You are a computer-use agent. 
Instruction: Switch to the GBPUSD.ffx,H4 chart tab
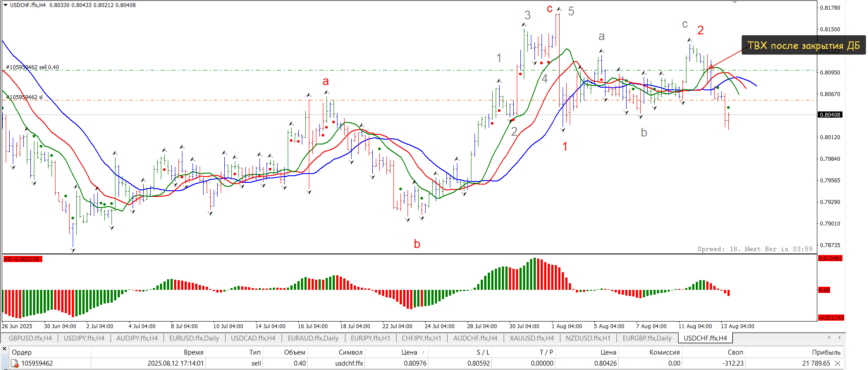pyautogui.click(x=30, y=338)
